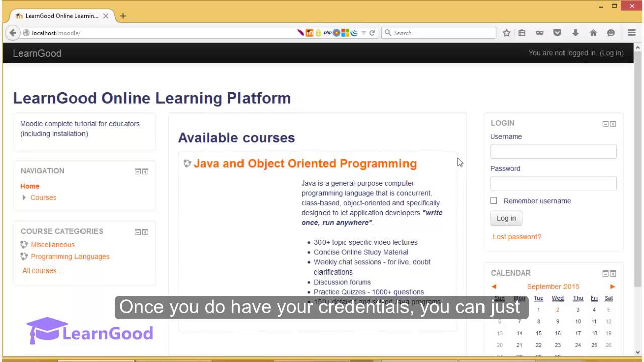This screenshot has width=644, height=362.
Task: Open the Miscellaneous course category
Action: [52, 245]
